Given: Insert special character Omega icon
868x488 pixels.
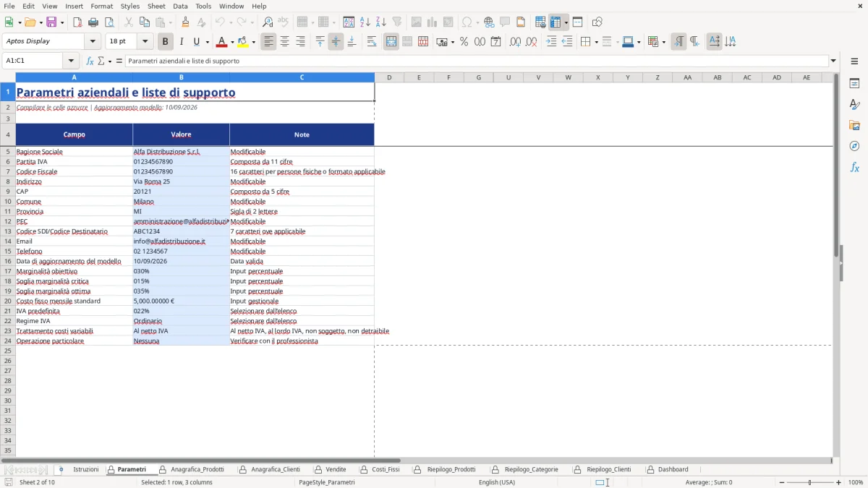Looking at the screenshot, I should click(x=467, y=22).
